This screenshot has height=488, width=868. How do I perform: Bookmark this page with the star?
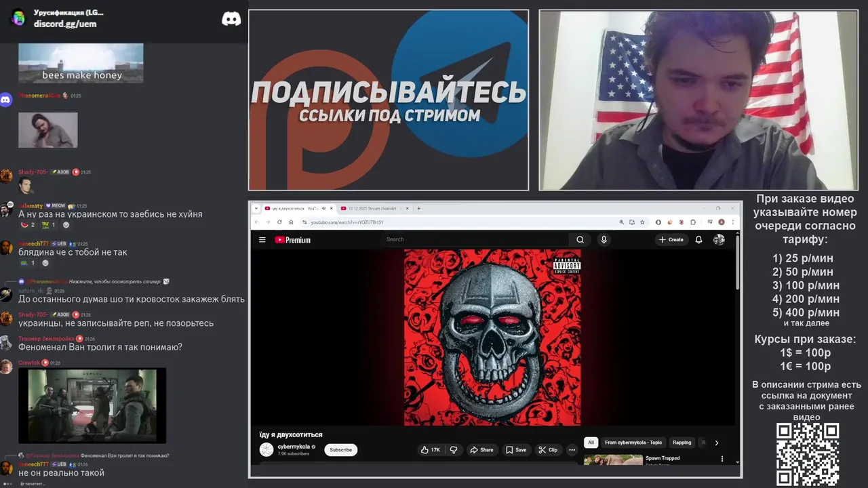pyautogui.click(x=642, y=222)
